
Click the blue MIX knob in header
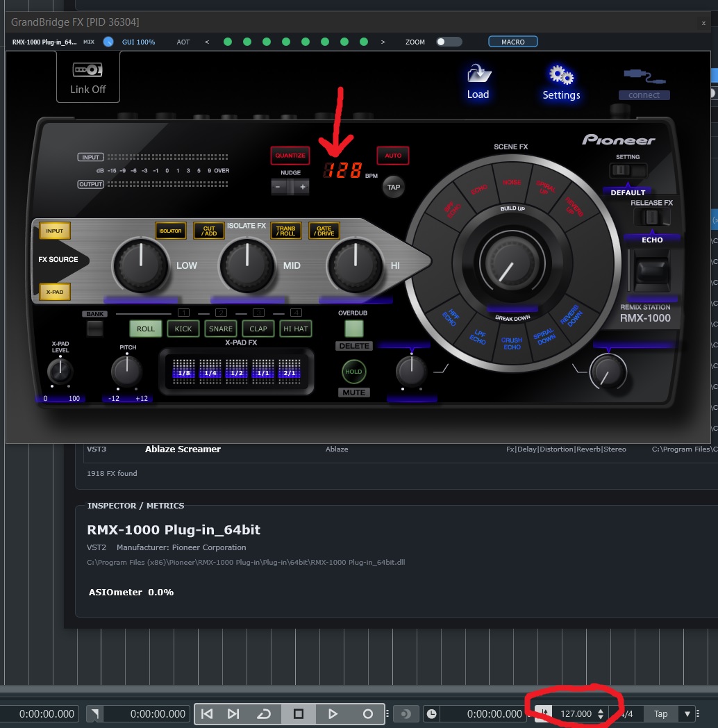(x=108, y=42)
